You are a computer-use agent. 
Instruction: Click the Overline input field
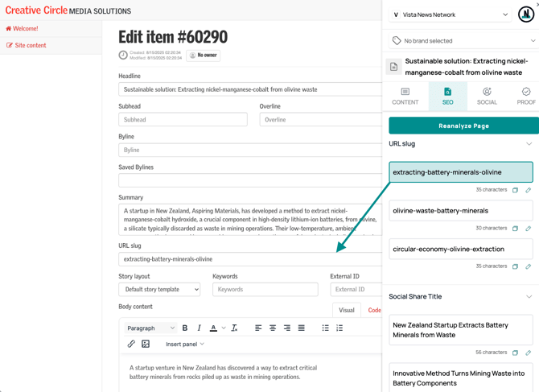[x=321, y=120]
